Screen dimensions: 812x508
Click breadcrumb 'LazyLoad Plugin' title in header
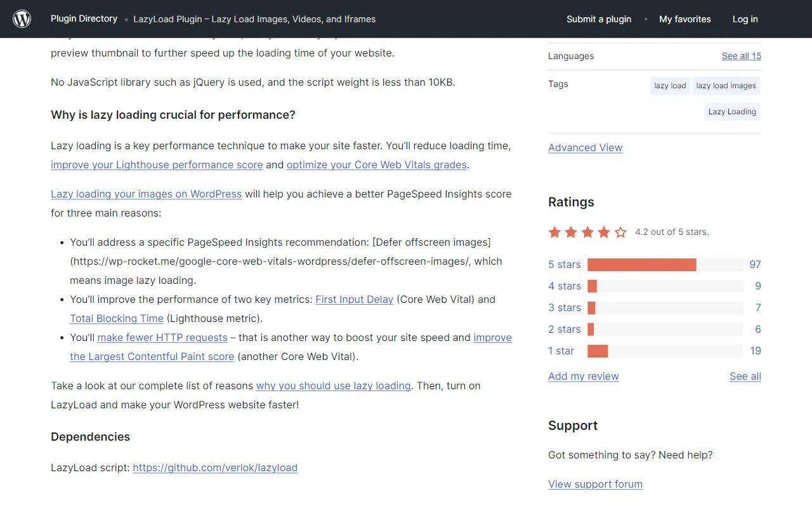[254, 19]
